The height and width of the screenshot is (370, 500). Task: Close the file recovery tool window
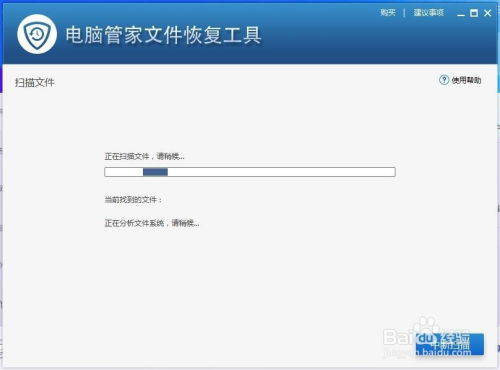[x=487, y=13]
